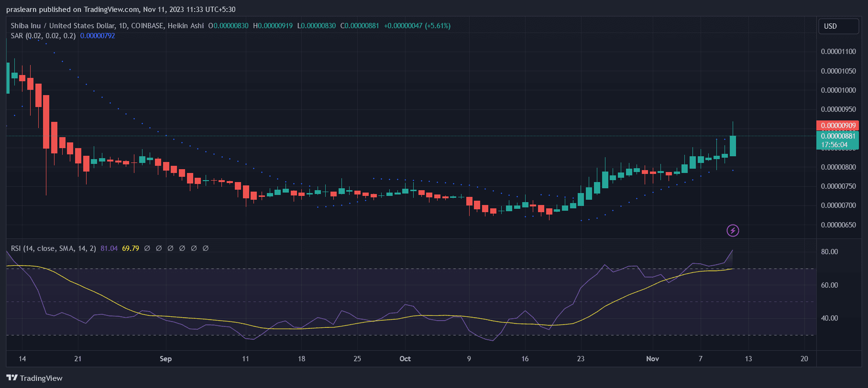Viewport: 868px width, 388px height.
Task: Click the green 0.00000881 current price label
Action: (838, 136)
